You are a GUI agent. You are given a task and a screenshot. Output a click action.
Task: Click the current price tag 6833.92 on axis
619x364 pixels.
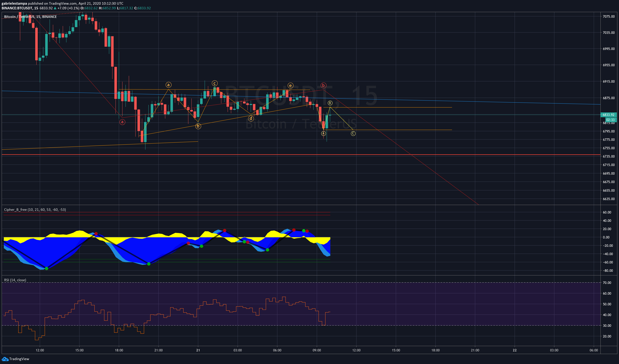608,115
